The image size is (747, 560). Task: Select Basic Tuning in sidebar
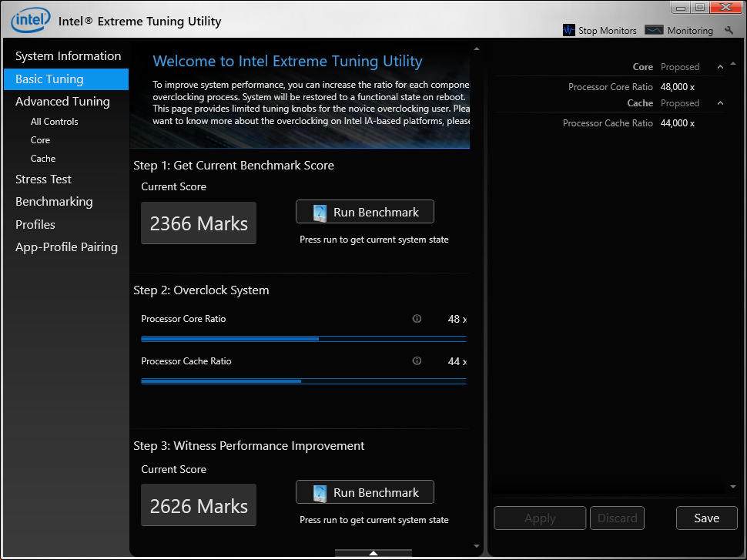point(66,79)
